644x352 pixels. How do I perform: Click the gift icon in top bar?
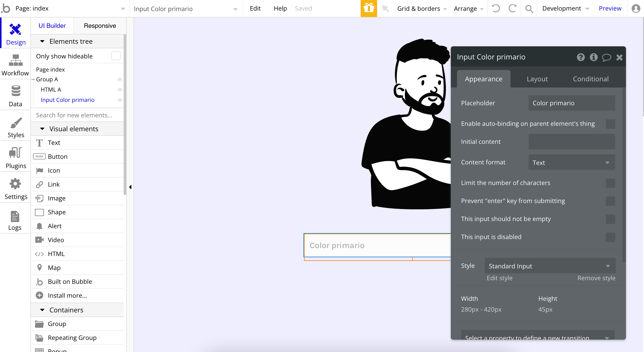coord(369,8)
